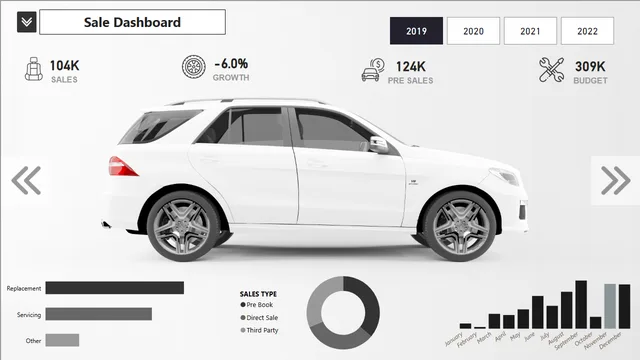Screen dimensions: 640x360
Task: Select the August column in monthly chart
Action: (567, 310)
